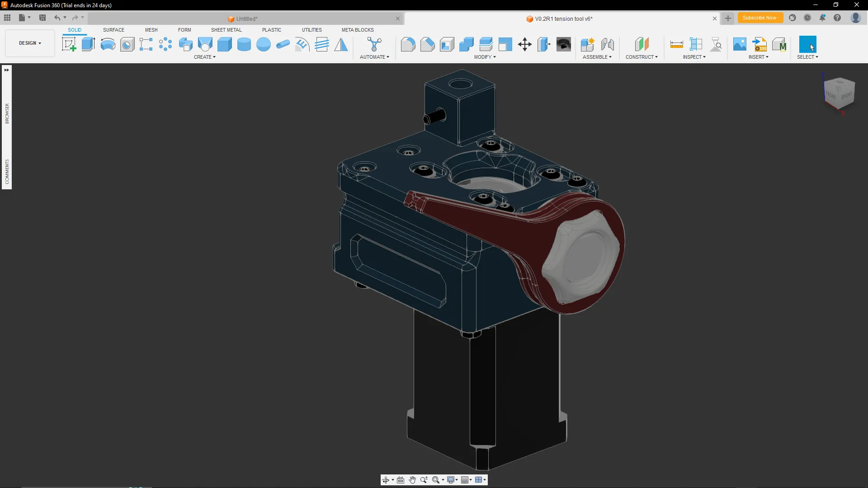This screenshot has width=868, height=488.
Task: Select the Create Sketch tool
Action: (69, 44)
